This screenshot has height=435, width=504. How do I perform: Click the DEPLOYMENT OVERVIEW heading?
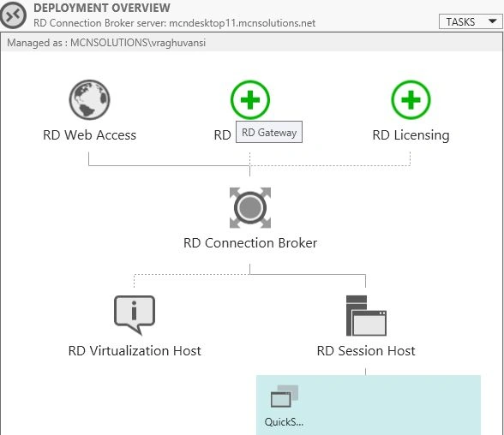click(x=102, y=8)
